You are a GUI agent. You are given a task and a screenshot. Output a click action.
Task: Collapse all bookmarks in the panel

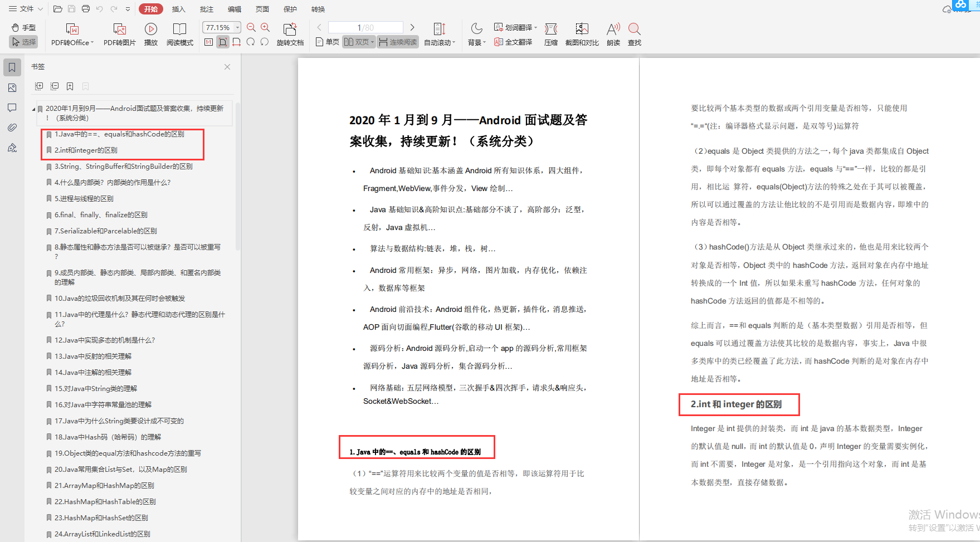point(55,86)
